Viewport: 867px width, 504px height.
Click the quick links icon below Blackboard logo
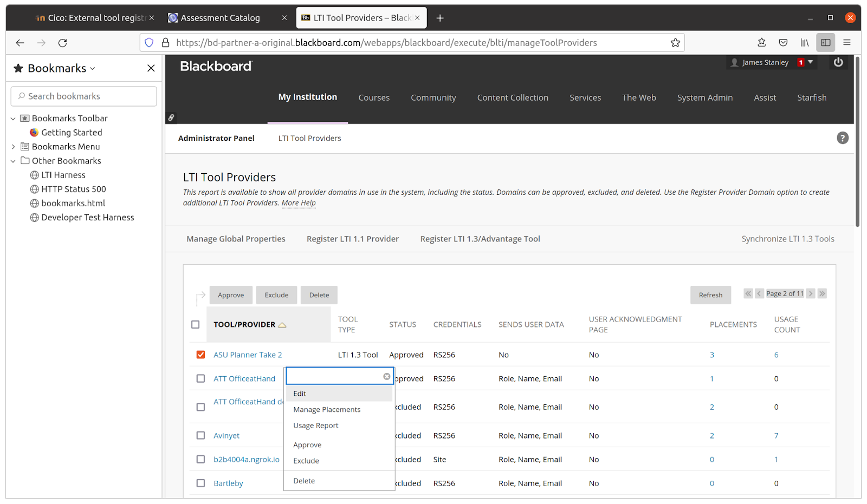coord(171,117)
